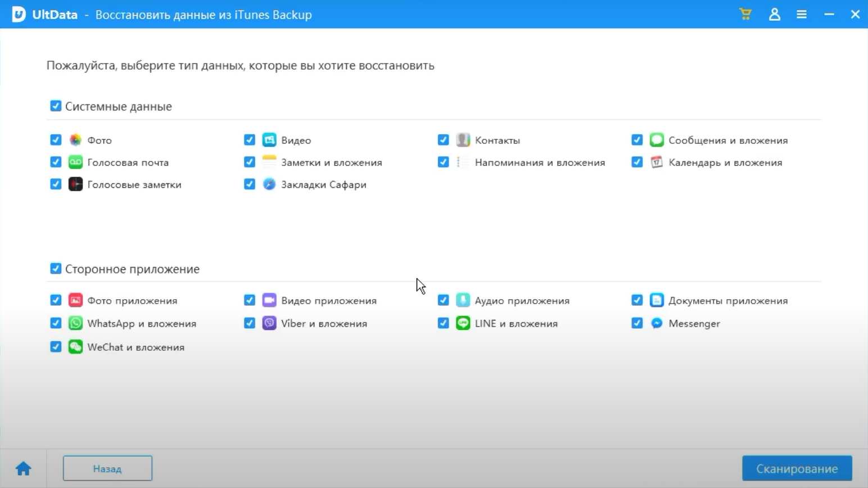
Task: Toggle Календарь и вложения checkbox
Action: [637, 162]
